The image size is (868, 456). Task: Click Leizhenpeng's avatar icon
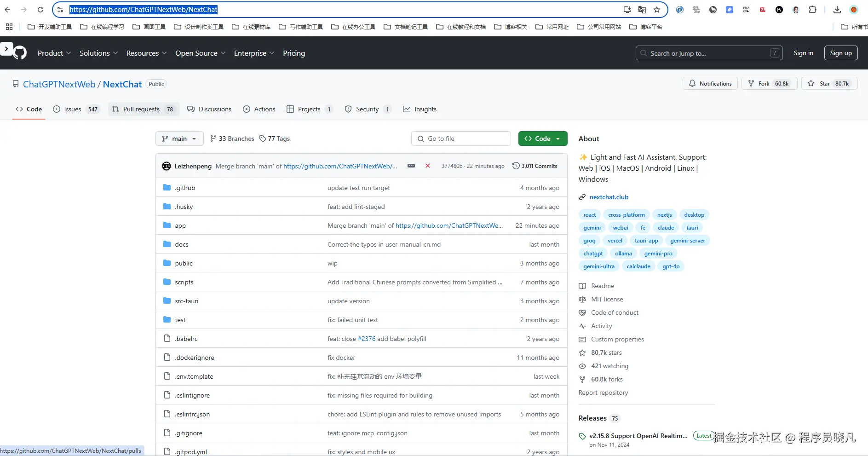pyautogui.click(x=167, y=166)
